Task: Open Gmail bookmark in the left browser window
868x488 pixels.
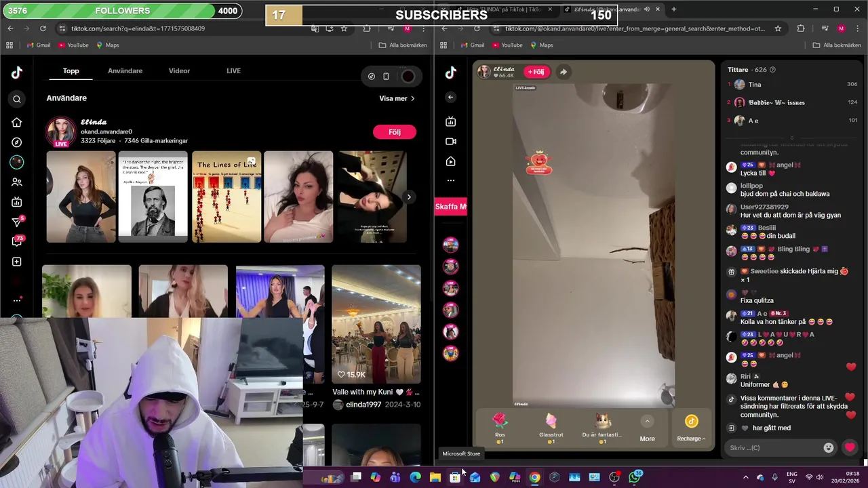Action: click(38, 45)
